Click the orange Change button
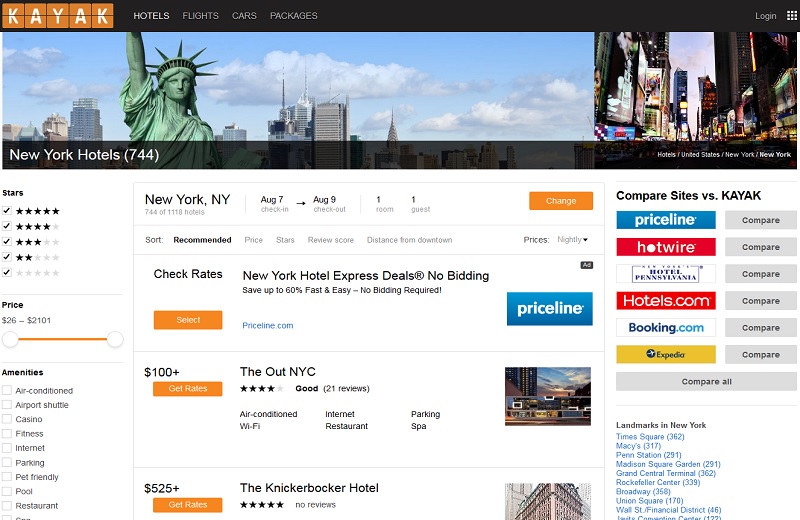800x520 pixels. [561, 201]
